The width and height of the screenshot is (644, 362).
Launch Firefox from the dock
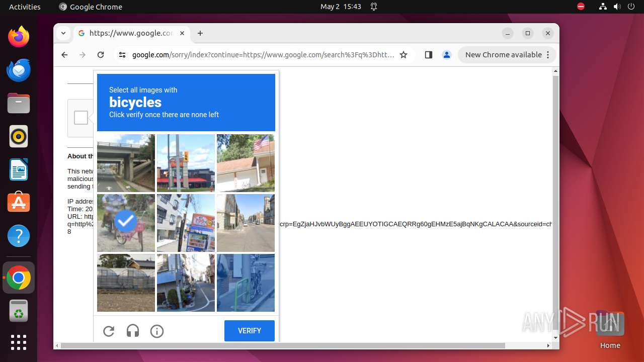click(19, 37)
